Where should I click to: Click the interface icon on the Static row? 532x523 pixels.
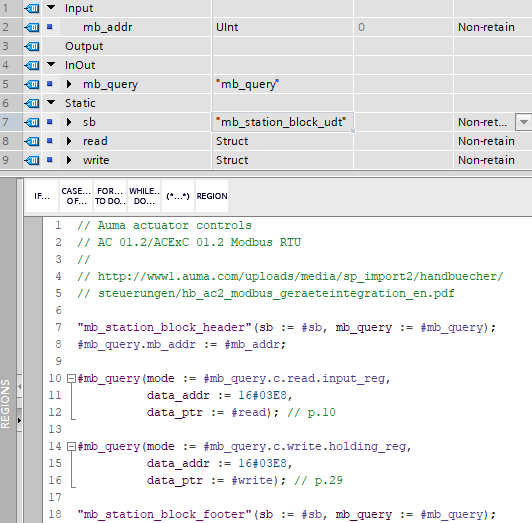(x=32, y=103)
